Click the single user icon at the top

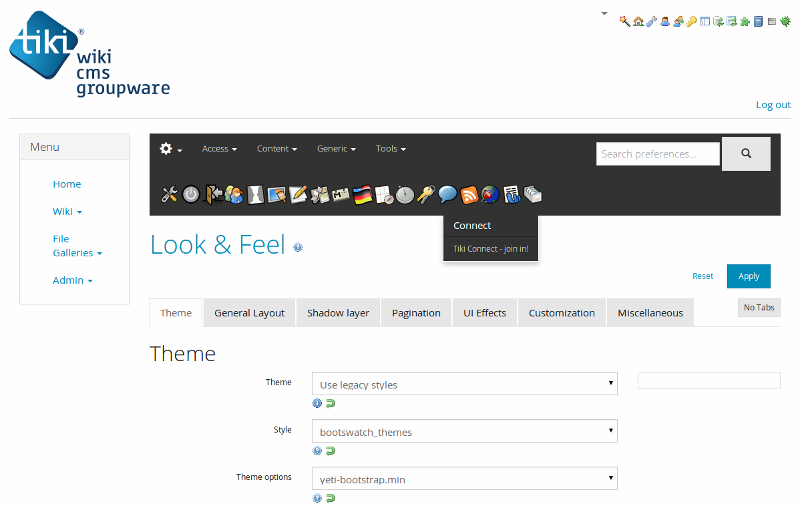pyautogui.click(x=665, y=21)
